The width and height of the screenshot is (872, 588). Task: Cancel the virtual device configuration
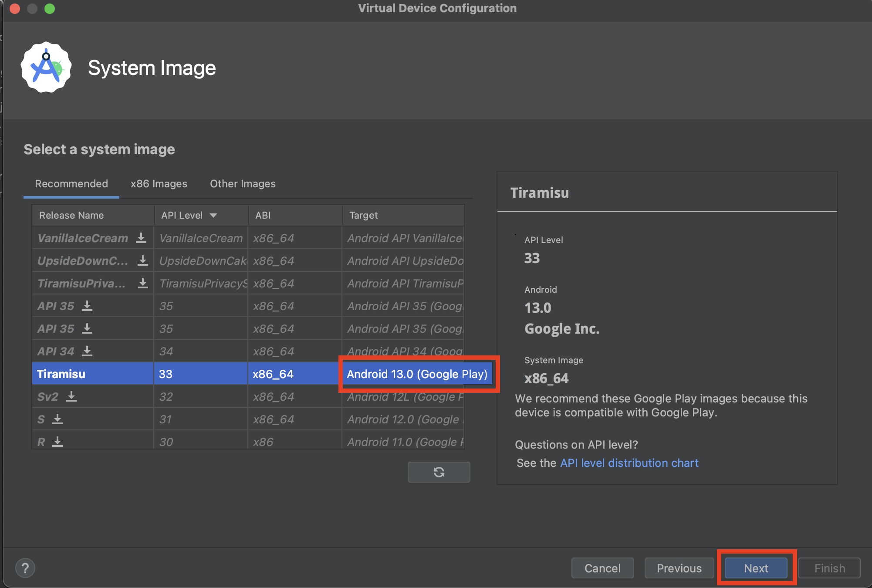click(x=602, y=568)
